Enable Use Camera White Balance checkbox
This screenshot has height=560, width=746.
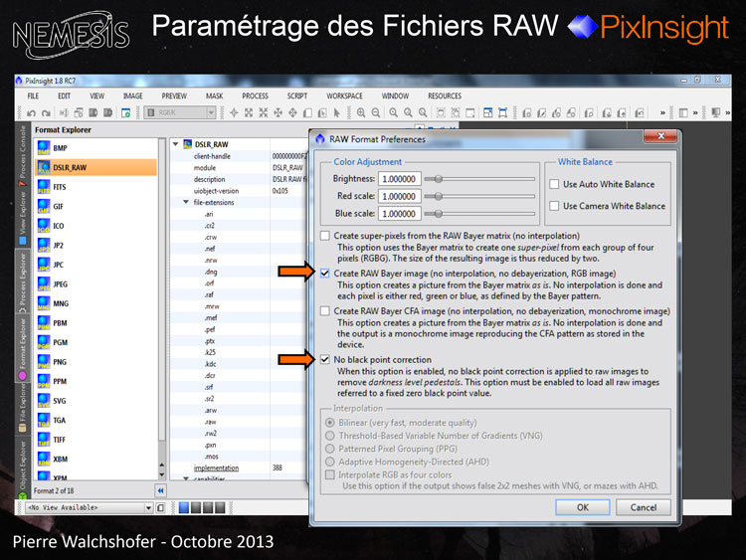click(554, 206)
